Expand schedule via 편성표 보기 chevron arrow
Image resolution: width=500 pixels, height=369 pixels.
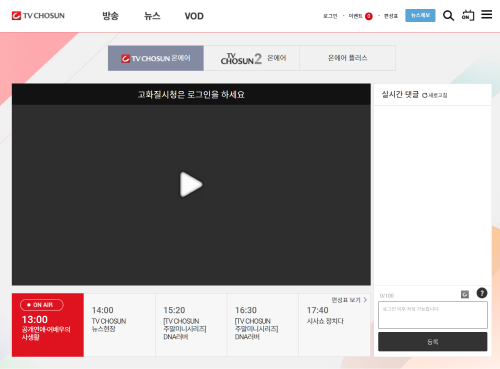click(x=365, y=300)
